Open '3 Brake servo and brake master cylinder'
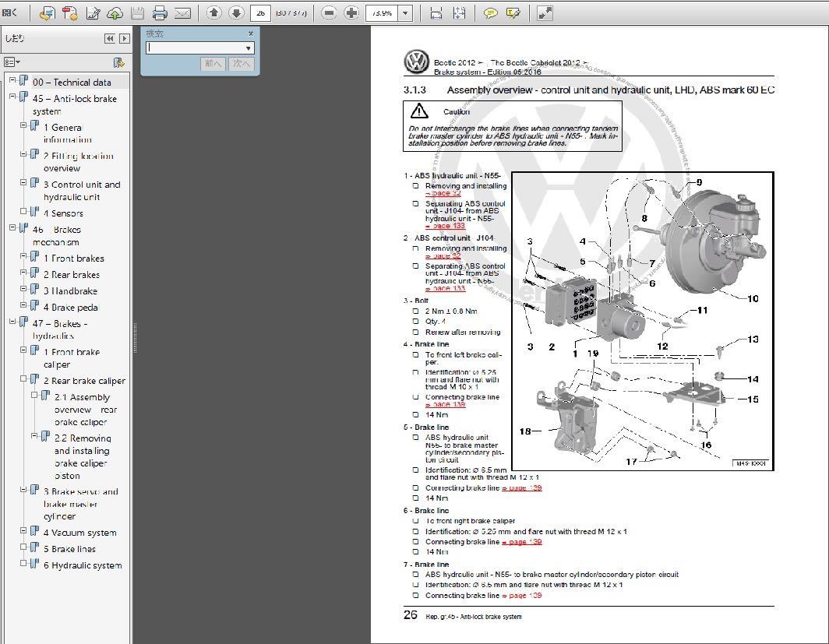Image resolution: width=829 pixels, height=644 pixels. click(81, 504)
